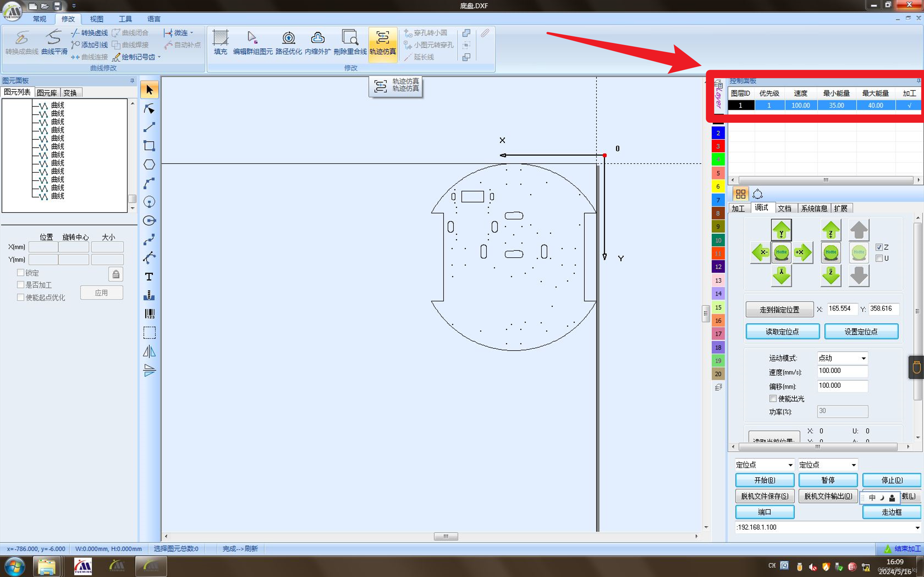Click the Z axis Home button
Image resolution: width=924 pixels, height=577 pixels.
pyautogui.click(x=831, y=252)
